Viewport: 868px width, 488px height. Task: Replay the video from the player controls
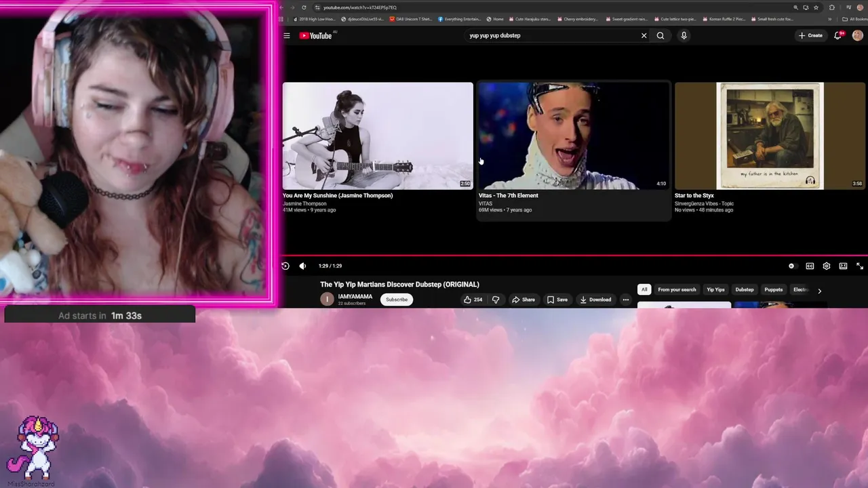pyautogui.click(x=285, y=266)
